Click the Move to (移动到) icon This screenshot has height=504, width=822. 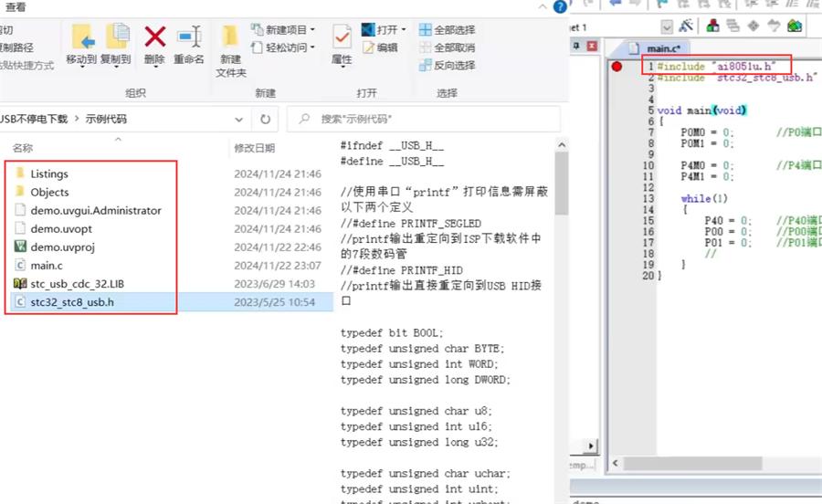tap(81, 37)
